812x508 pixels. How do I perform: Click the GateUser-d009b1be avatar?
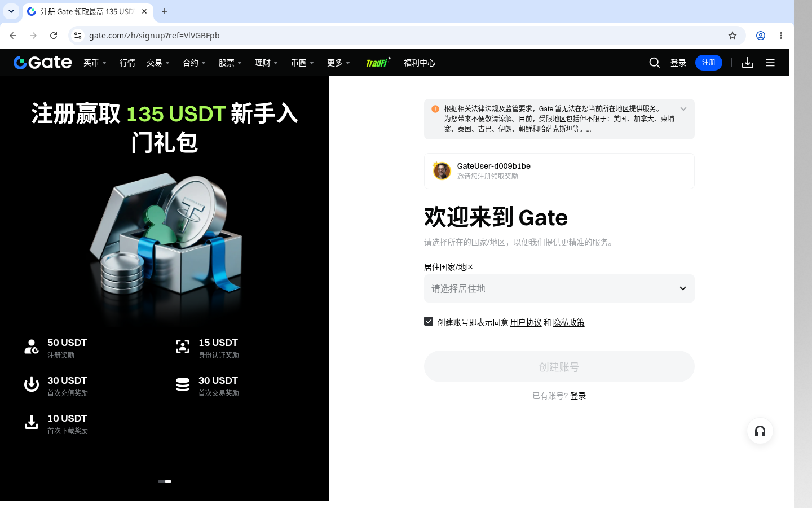coord(442,170)
